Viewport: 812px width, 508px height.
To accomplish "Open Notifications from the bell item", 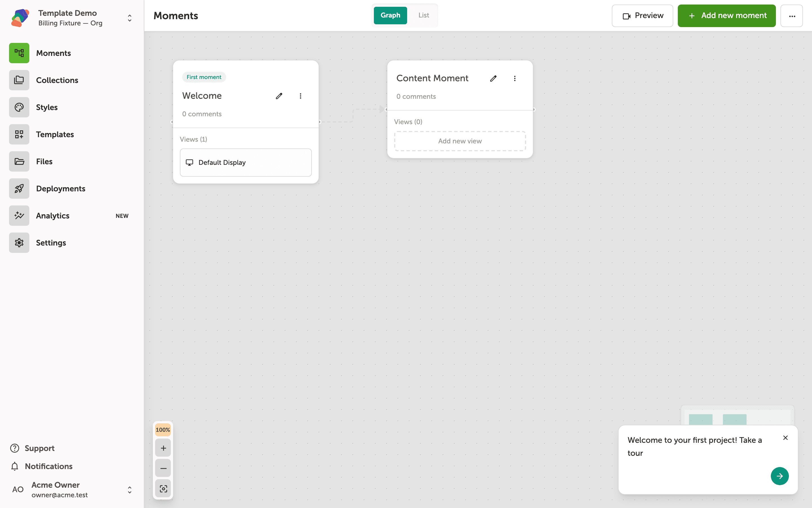I will [x=42, y=466].
